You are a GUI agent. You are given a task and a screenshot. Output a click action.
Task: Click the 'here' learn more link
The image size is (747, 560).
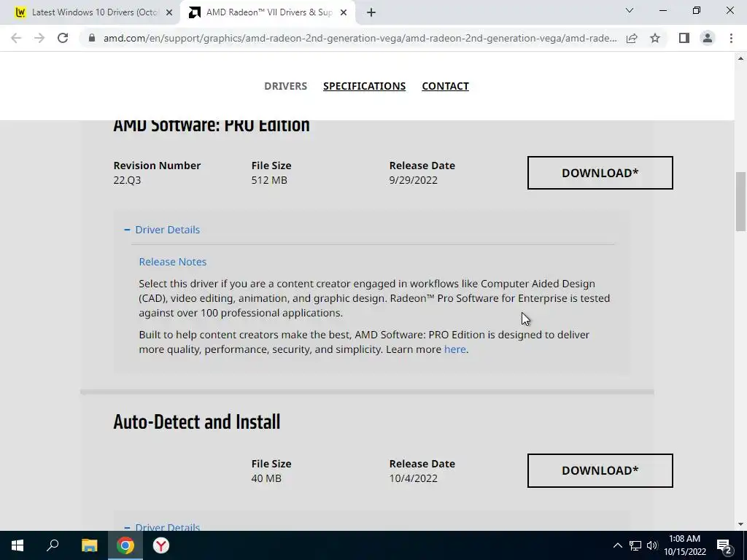455,349
